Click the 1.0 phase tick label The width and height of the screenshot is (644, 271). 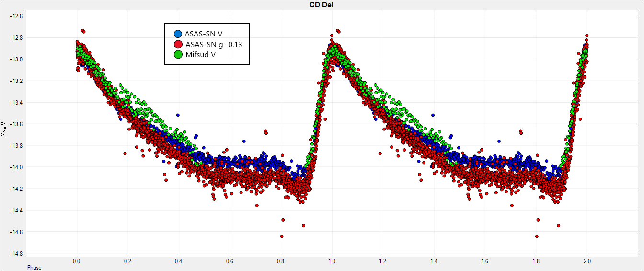[x=332, y=261]
